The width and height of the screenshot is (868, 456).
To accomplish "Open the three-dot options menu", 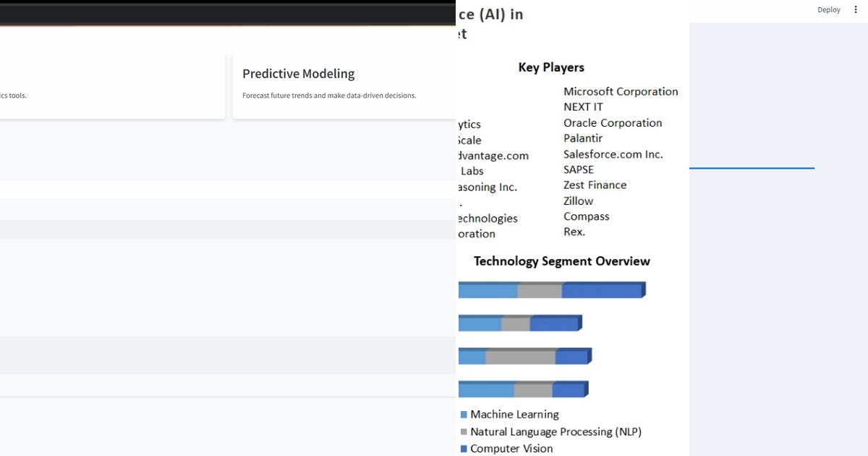I will coord(856,9).
